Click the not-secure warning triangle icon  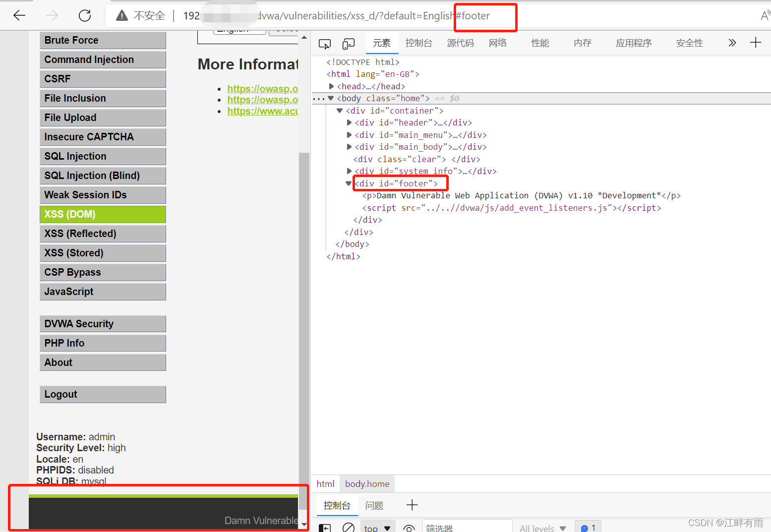[x=122, y=16]
